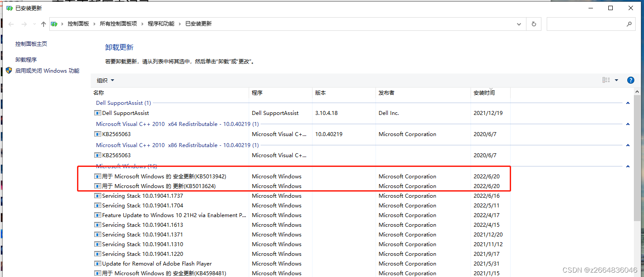Click the vertical scrollbar thumb
The height and width of the screenshot is (277, 644).
[x=637, y=159]
